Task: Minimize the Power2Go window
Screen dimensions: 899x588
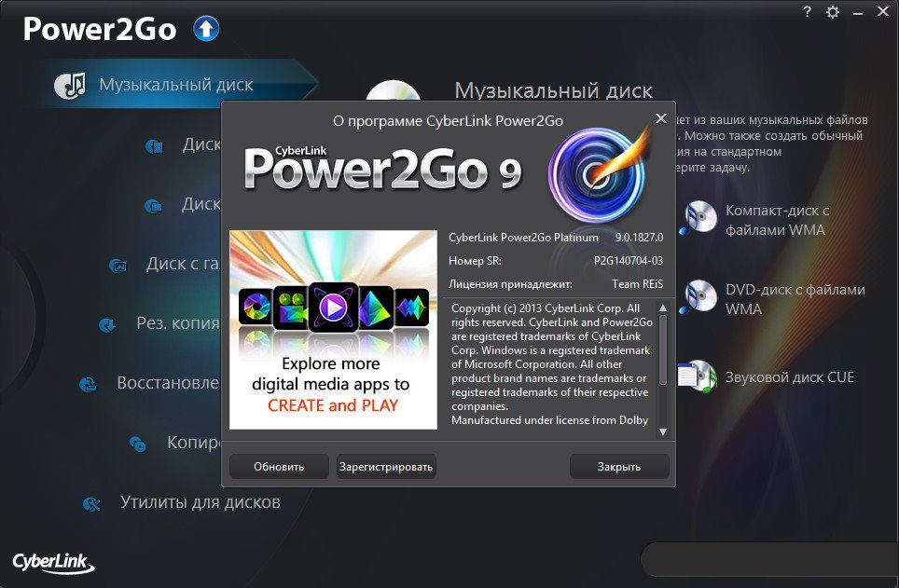Action: [x=858, y=12]
